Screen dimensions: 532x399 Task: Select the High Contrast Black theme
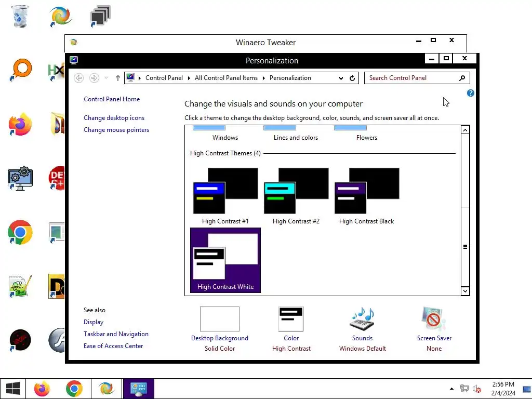[x=366, y=196]
